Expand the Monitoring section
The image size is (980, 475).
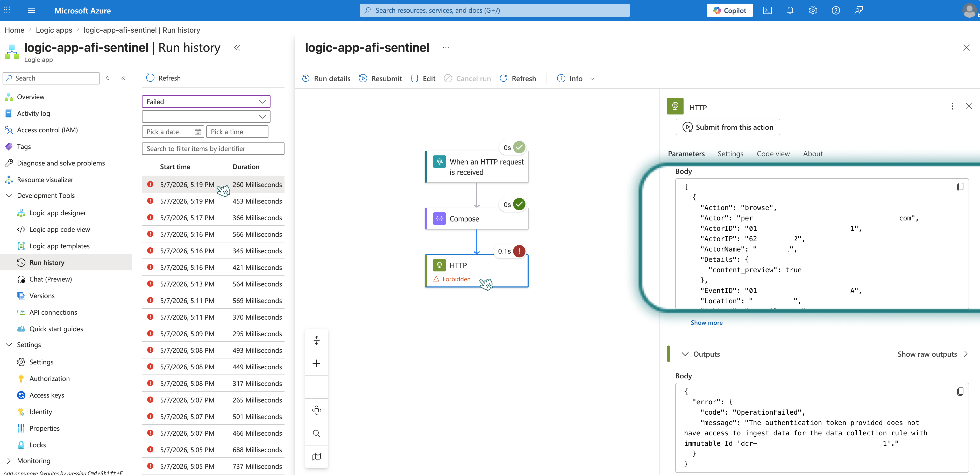point(9,460)
